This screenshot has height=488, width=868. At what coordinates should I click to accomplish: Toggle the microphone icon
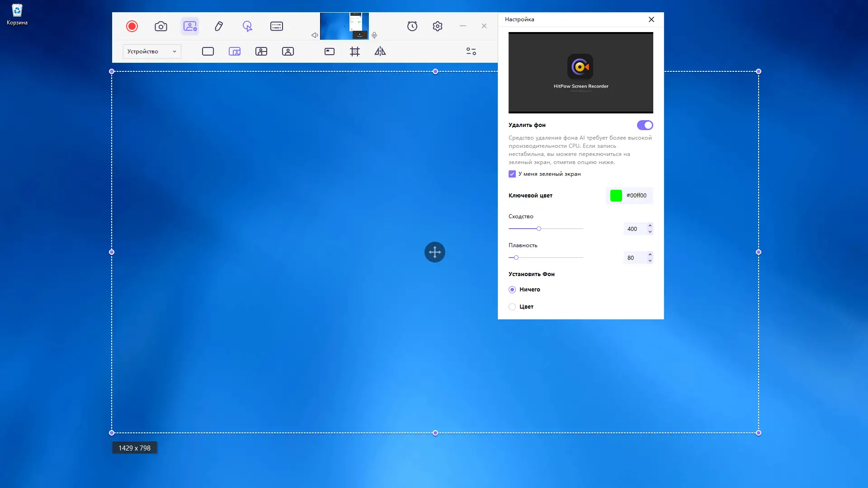374,35
